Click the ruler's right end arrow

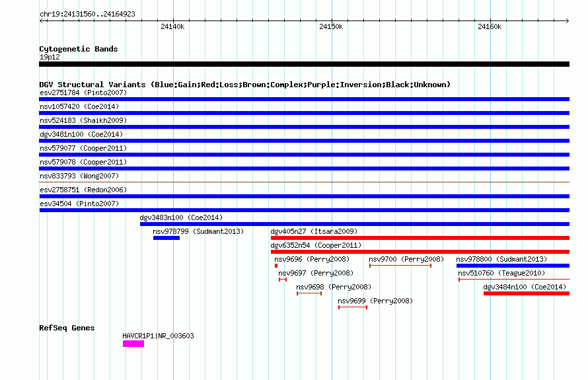(x=568, y=20)
